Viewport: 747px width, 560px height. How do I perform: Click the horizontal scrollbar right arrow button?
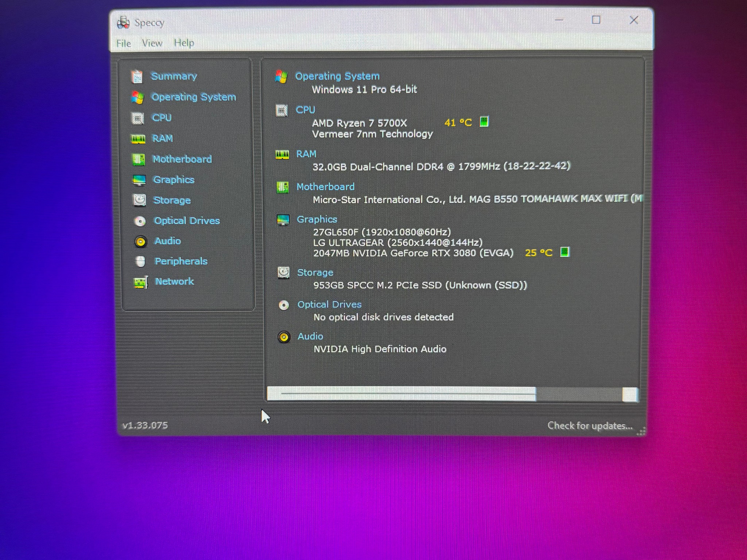(630, 395)
